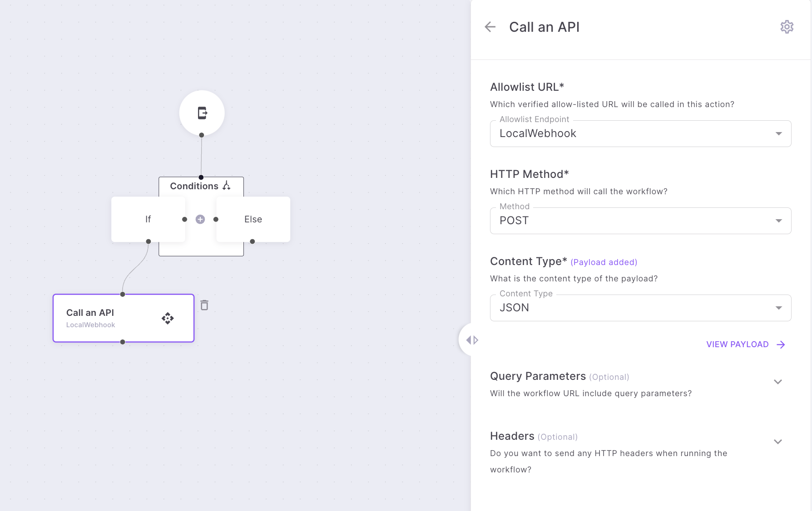The width and height of the screenshot is (812, 511).
Task: Expand the Headers section
Action: [777, 442]
